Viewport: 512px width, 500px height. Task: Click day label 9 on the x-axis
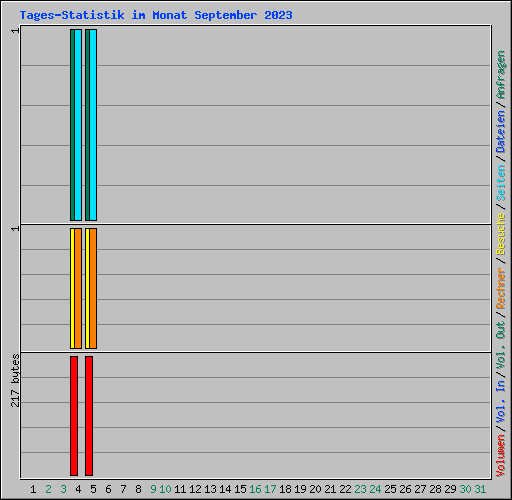coord(153,489)
